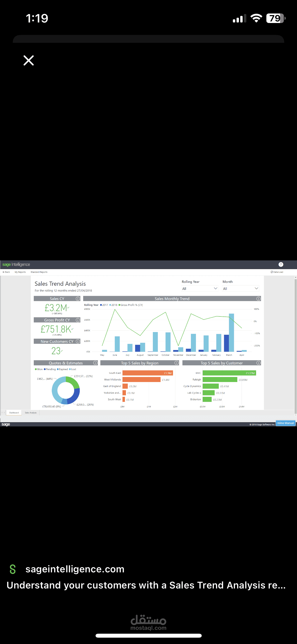Toggle the Gross Profit % (CY) legend marker

click(119, 305)
